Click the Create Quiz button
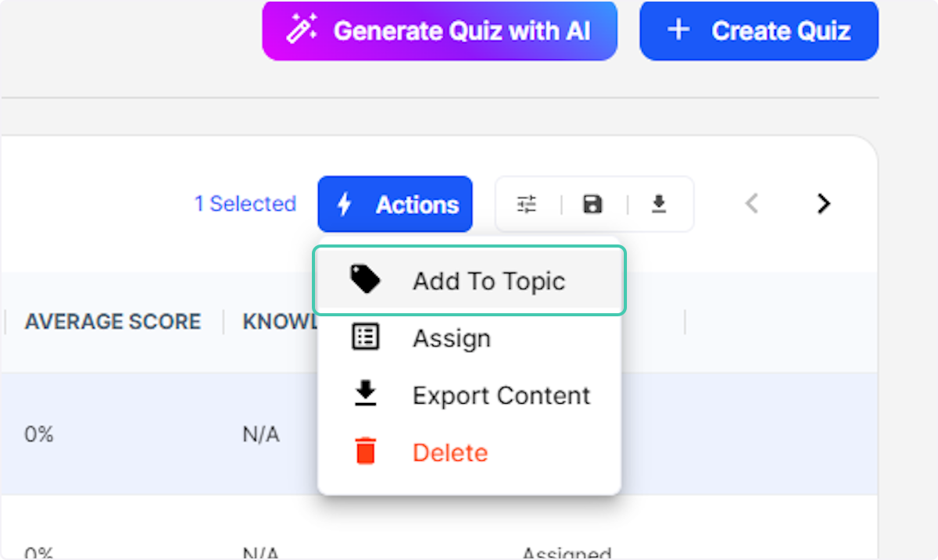This screenshot has width=938, height=560. [758, 30]
